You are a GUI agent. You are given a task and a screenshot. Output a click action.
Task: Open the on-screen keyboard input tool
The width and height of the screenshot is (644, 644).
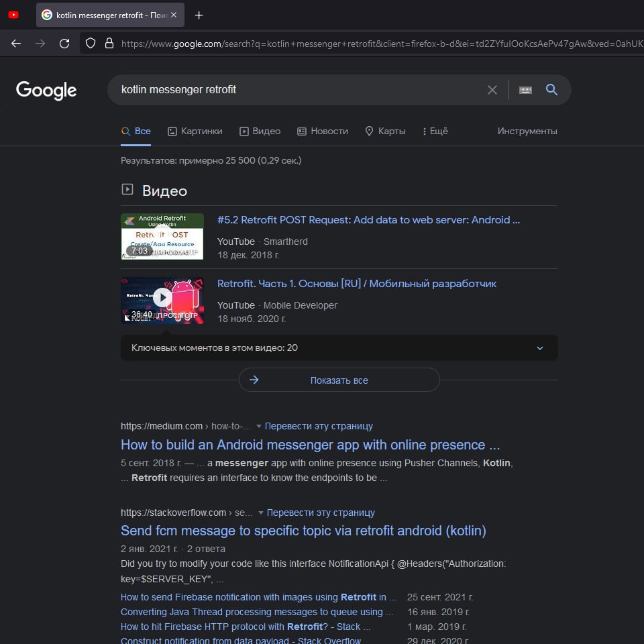click(x=525, y=90)
